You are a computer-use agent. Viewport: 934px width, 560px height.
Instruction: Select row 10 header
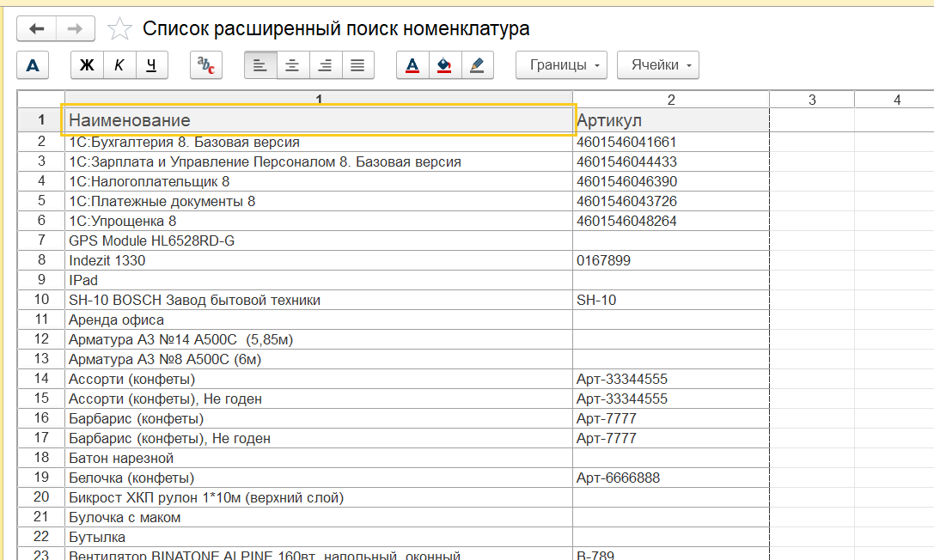pos(41,300)
